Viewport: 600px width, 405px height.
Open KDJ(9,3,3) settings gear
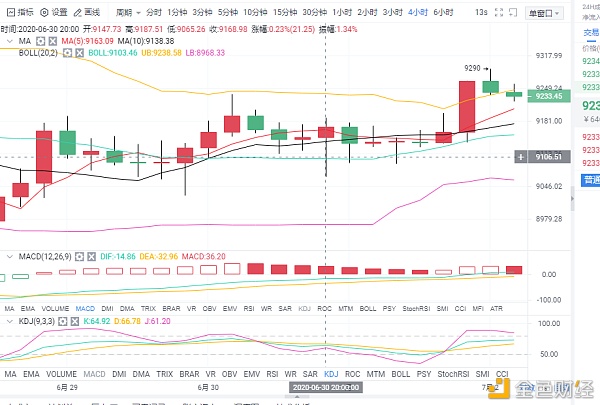(63, 321)
